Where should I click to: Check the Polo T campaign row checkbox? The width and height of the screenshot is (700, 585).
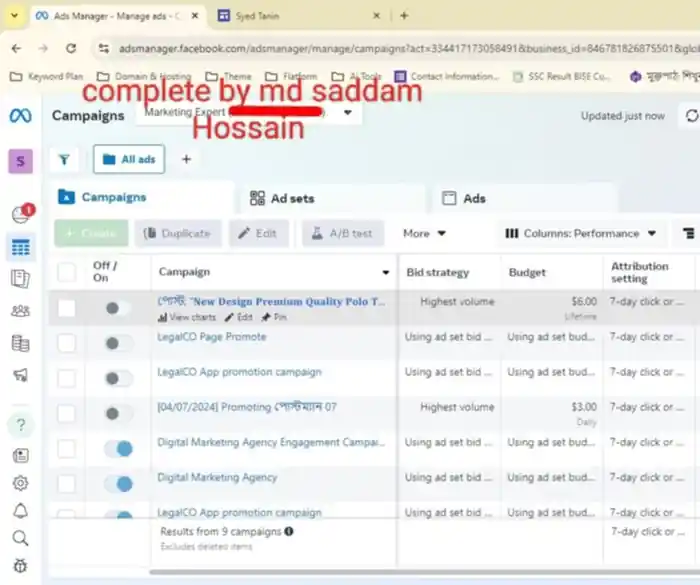[67, 308]
